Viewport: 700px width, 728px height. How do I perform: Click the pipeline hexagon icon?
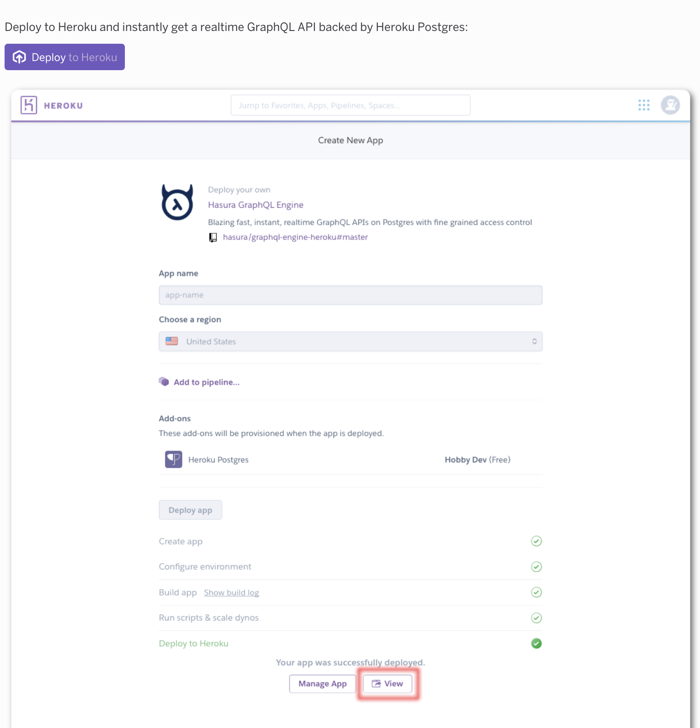pos(164,382)
